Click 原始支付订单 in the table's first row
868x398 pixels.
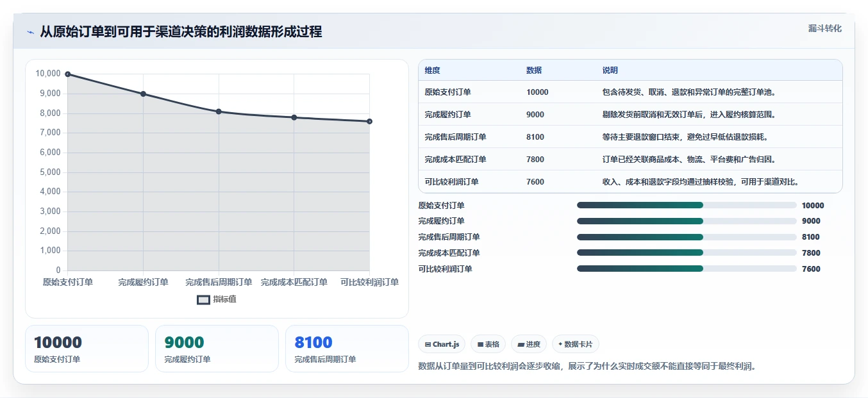[447, 92]
